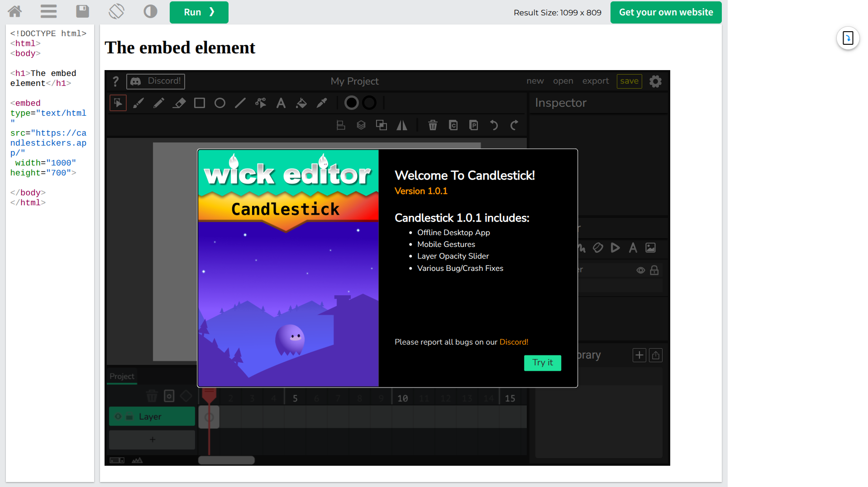Pick the Eyedropper tool

pyautogui.click(x=322, y=103)
